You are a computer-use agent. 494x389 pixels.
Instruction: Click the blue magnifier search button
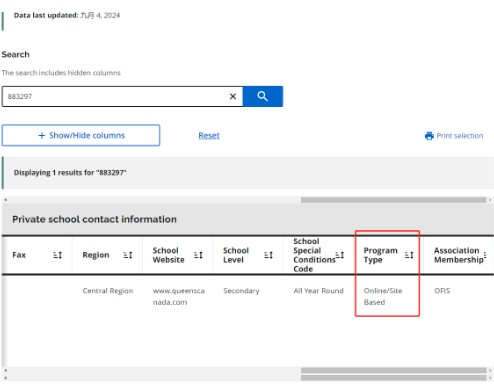tap(263, 96)
